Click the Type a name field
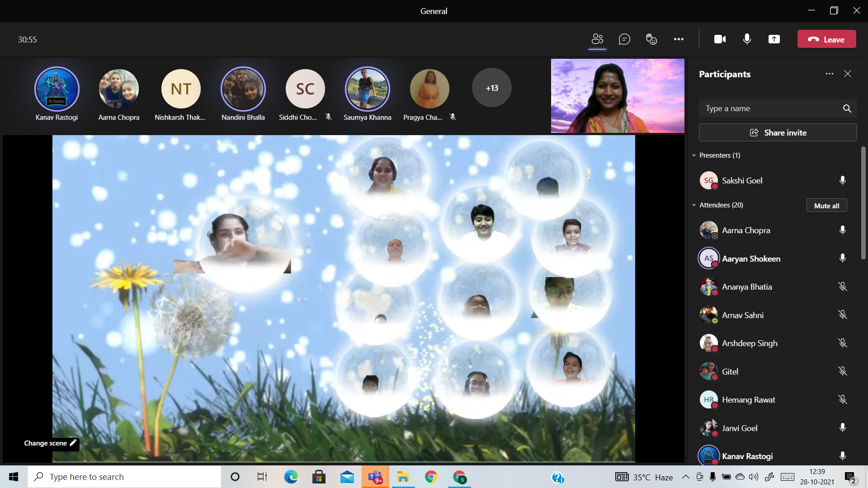 [x=769, y=108]
